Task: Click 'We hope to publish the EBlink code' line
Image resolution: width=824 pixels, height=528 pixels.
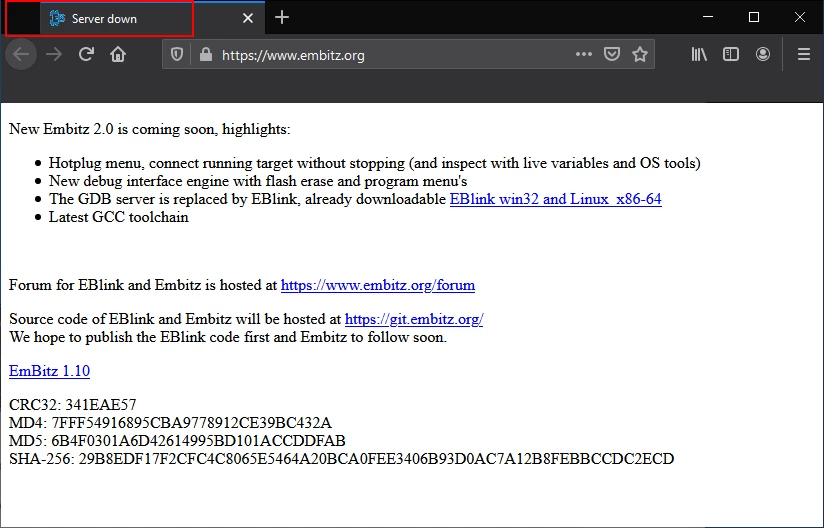Action: click(228, 337)
